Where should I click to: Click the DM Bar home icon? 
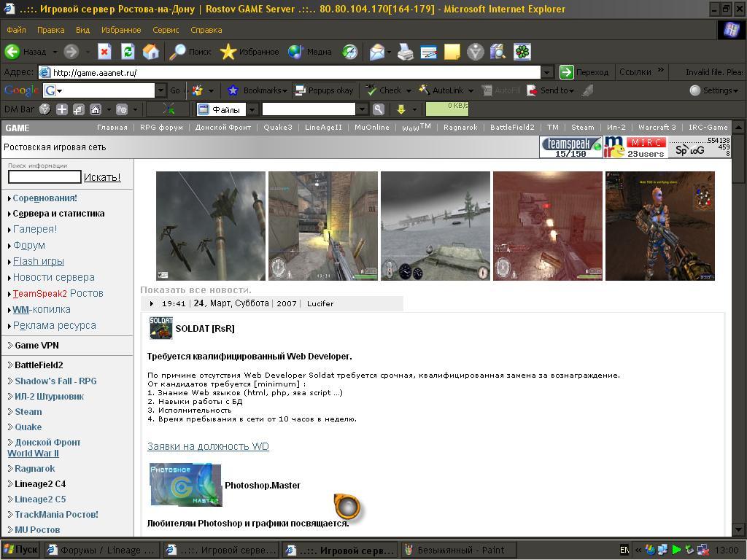point(96,109)
